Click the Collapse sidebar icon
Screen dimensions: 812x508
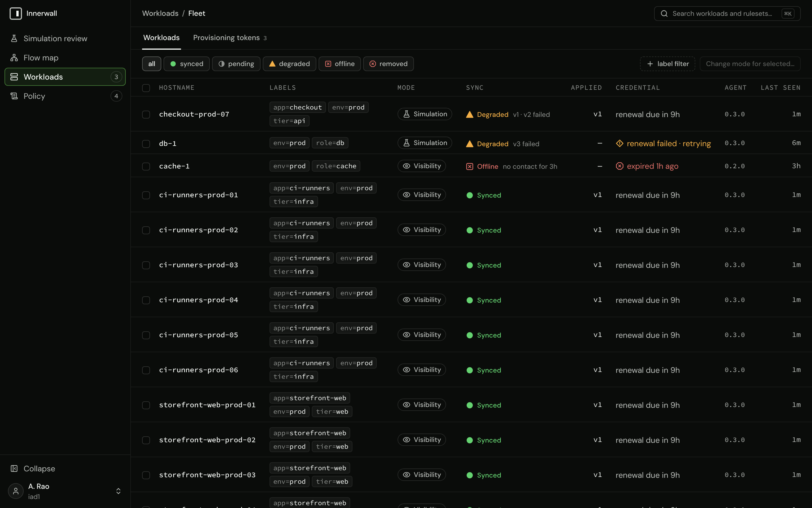click(x=14, y=468)
